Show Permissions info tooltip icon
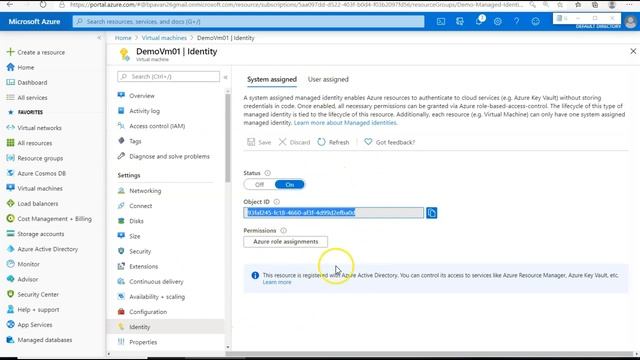This screenshot has height=360, width=640. click(x=283, y=231)
